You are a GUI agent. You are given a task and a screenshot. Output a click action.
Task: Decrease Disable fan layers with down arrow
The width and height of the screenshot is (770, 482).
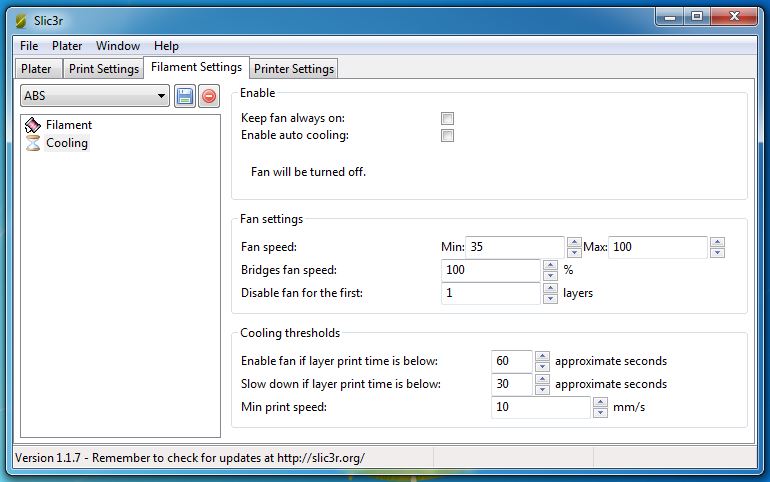(550, 298)
